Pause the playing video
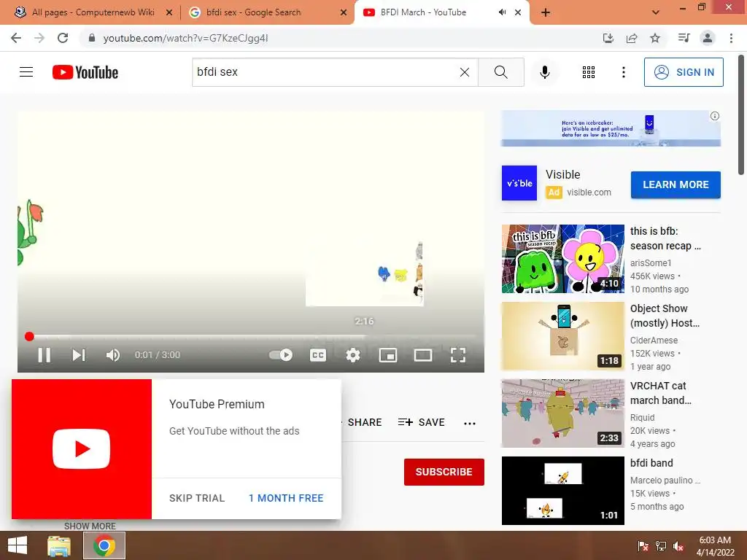This screenshot has width=747, height=560. pyautogui.click(x=44, y=355)
